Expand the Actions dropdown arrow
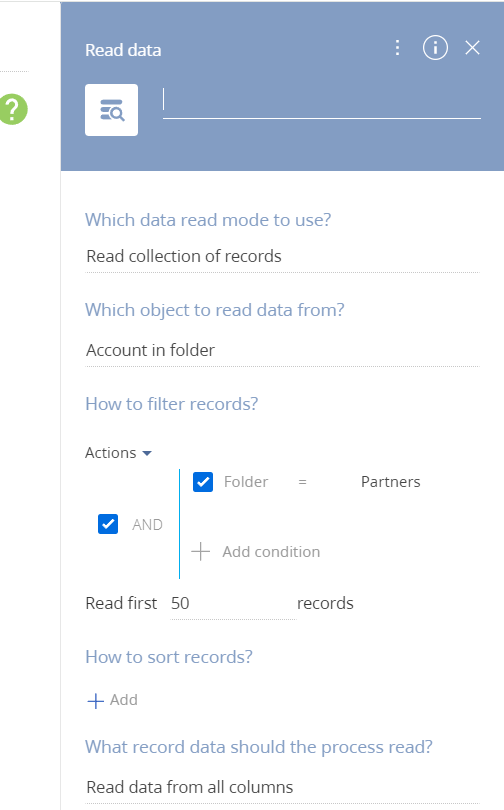 147,453
